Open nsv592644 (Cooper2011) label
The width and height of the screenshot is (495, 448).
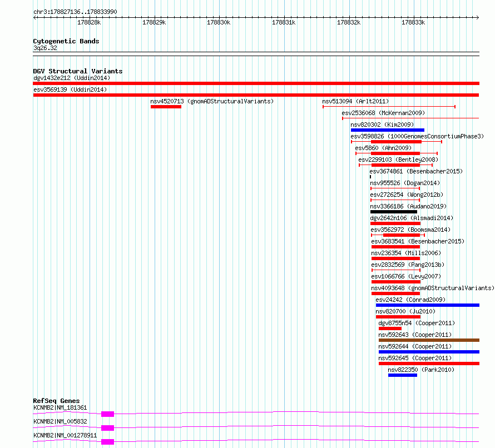point(415,346)
